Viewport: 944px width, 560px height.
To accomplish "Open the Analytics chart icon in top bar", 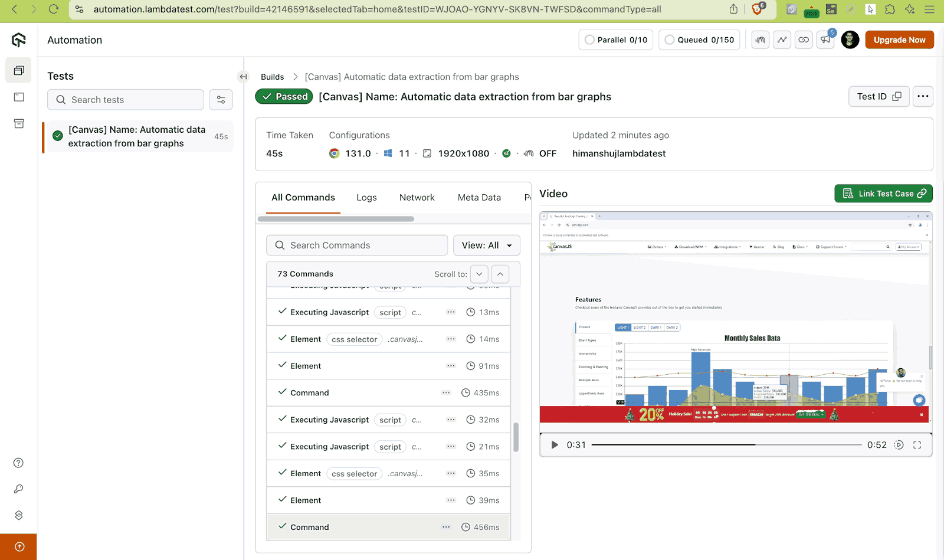I will [x=782, y=40].
